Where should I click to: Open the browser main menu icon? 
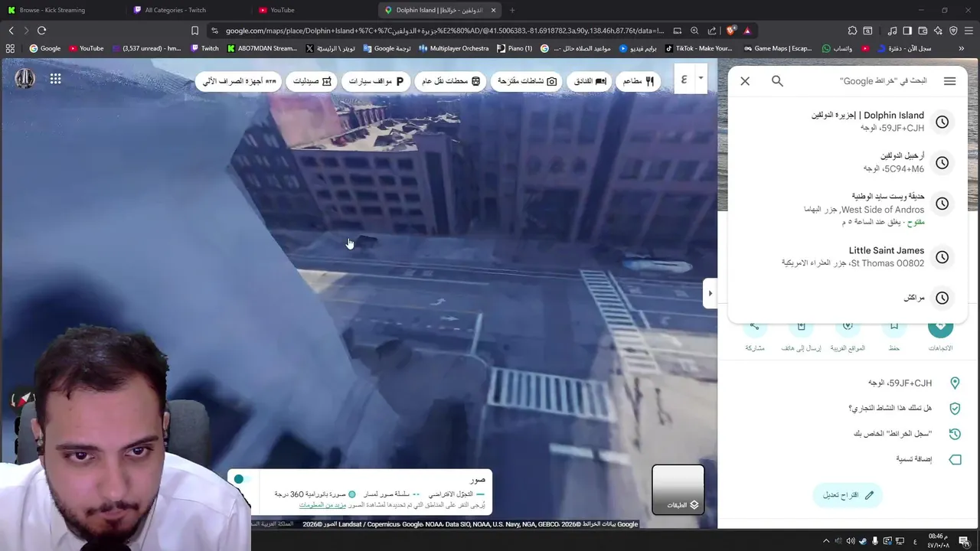click(x=969, y=31)
